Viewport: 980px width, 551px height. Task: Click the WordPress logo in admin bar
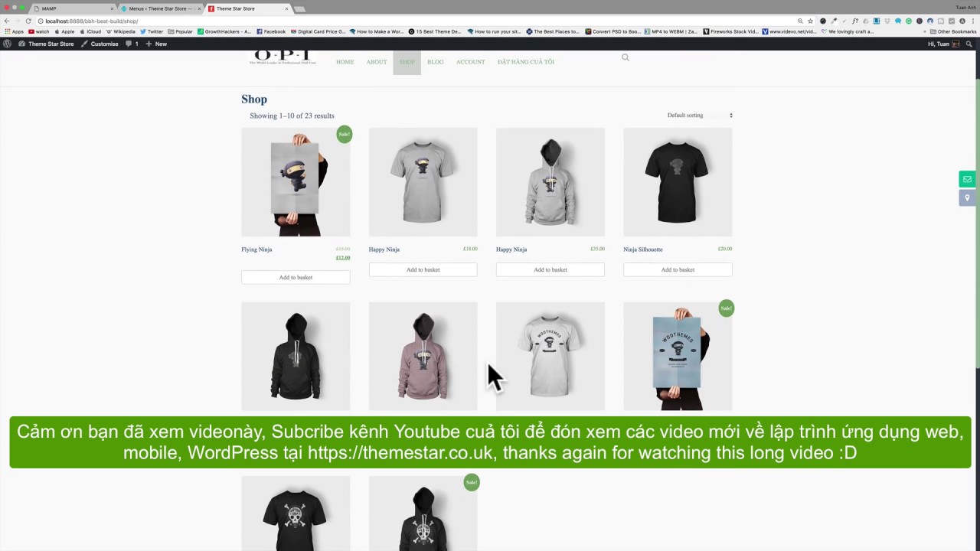click(x=7, y=44)
